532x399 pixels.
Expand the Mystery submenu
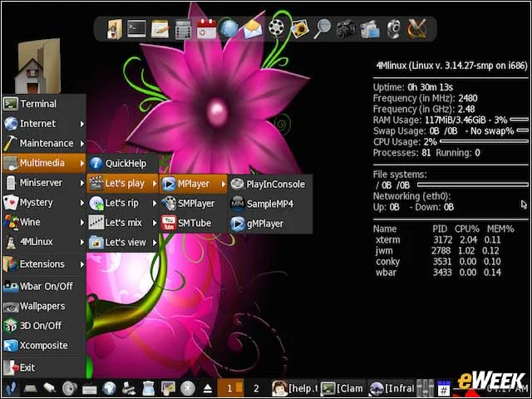tap(43, 203)
